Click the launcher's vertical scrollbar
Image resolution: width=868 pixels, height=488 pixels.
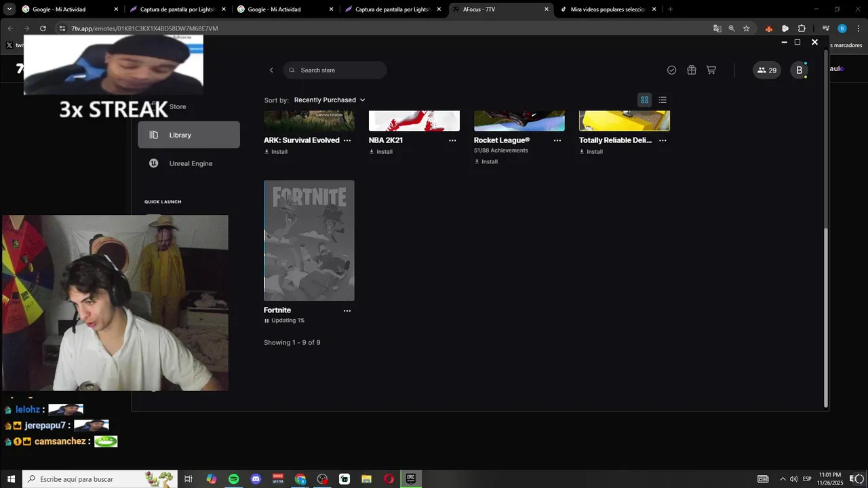pos(826,318)
